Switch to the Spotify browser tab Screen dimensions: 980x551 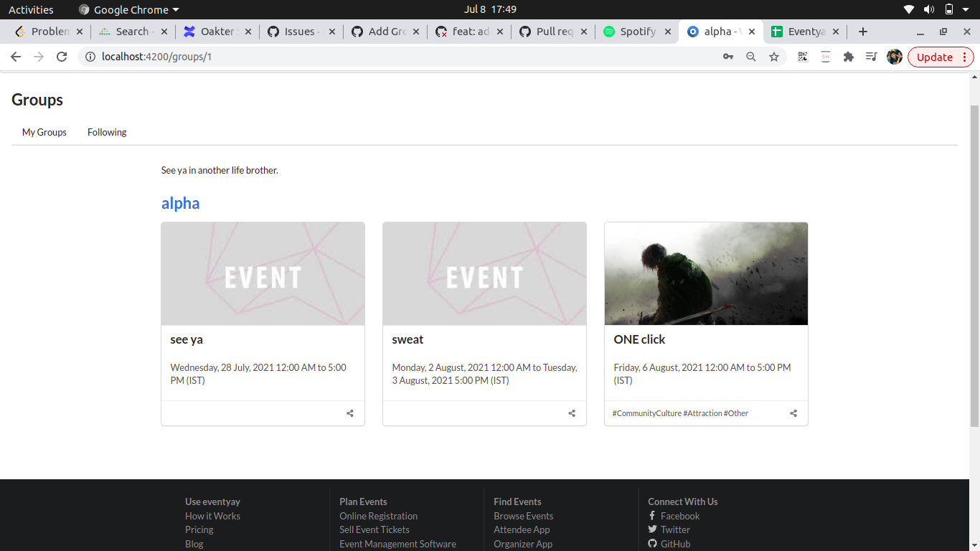[x=638, y=32]
